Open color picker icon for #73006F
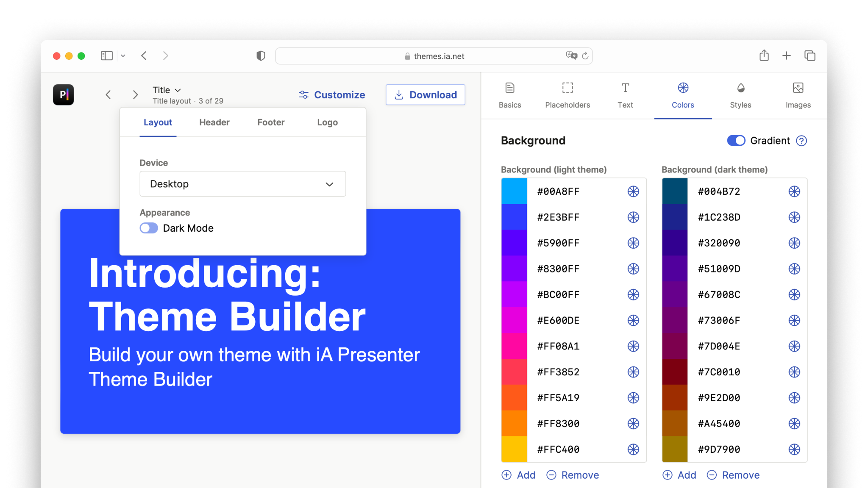 point(794,321)
